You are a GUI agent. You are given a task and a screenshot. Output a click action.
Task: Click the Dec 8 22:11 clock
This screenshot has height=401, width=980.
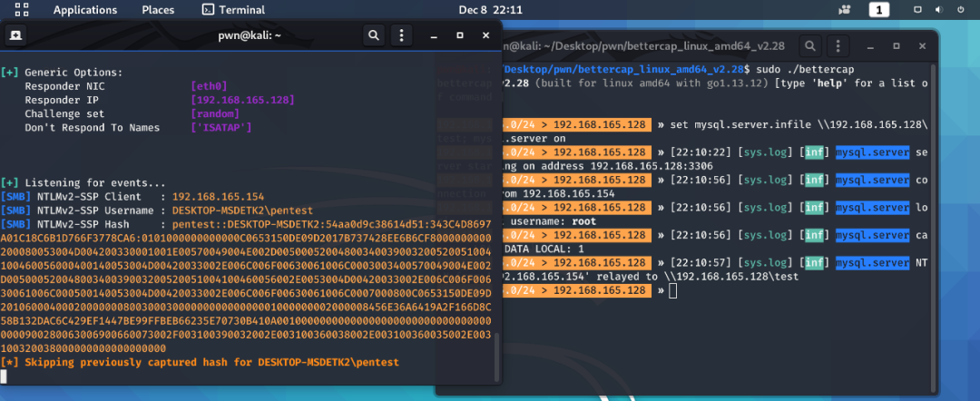tap(491, 10)
